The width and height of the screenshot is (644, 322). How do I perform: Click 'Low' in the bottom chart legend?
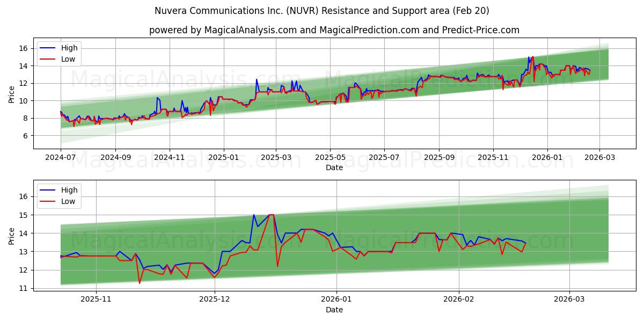pos(68,202)
